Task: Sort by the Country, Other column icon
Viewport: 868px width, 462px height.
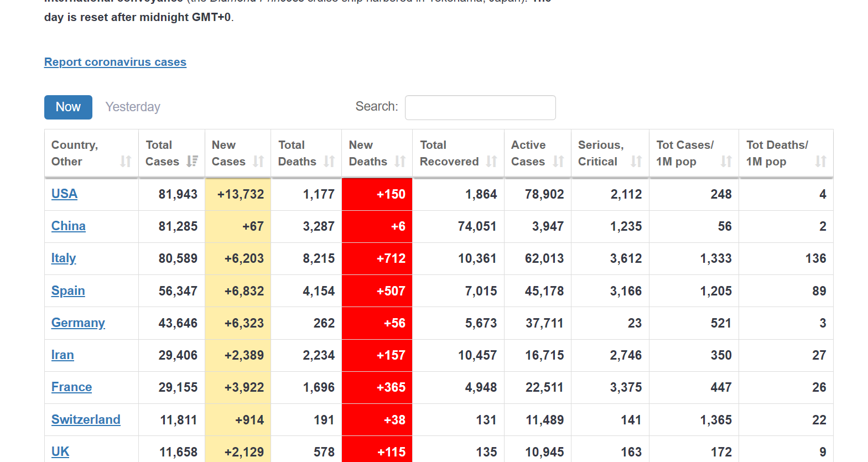Action: (126, 161)
